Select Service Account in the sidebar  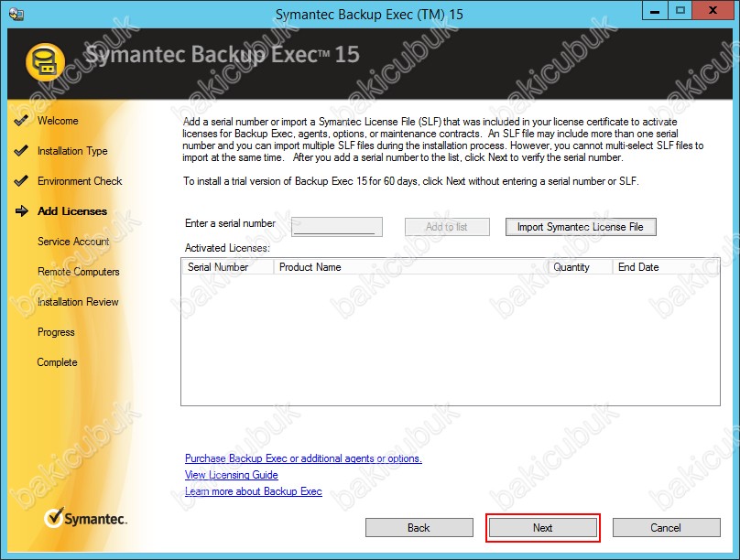pyautogui.click(x=73, y=242)
